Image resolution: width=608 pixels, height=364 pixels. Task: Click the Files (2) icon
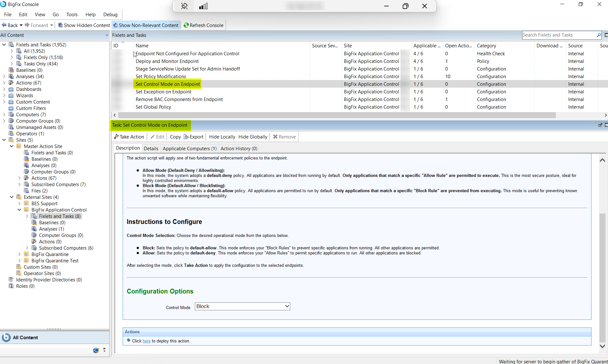coord(26,191)
